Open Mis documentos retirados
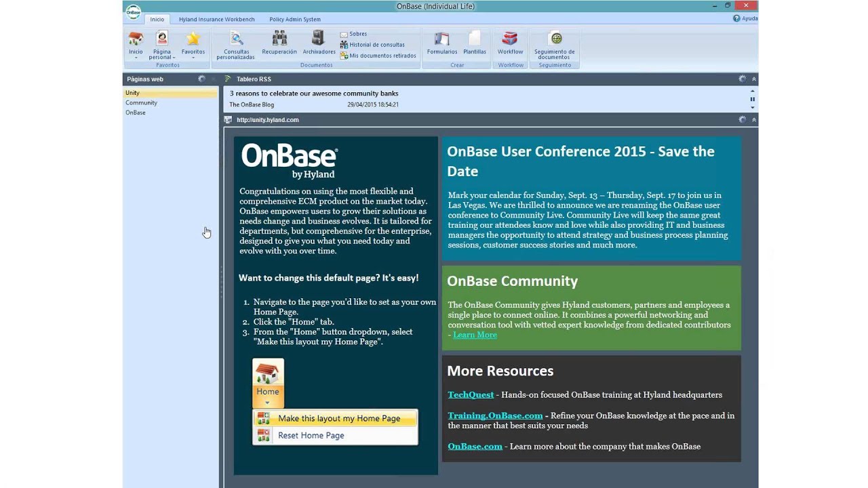The width and height of the screenshot is (868, 488). coord(378,56)
